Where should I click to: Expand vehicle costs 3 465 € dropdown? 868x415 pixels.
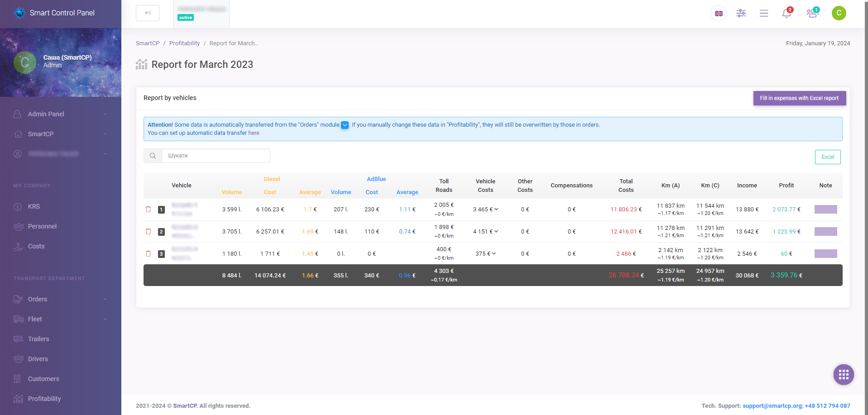click(496, 209)
